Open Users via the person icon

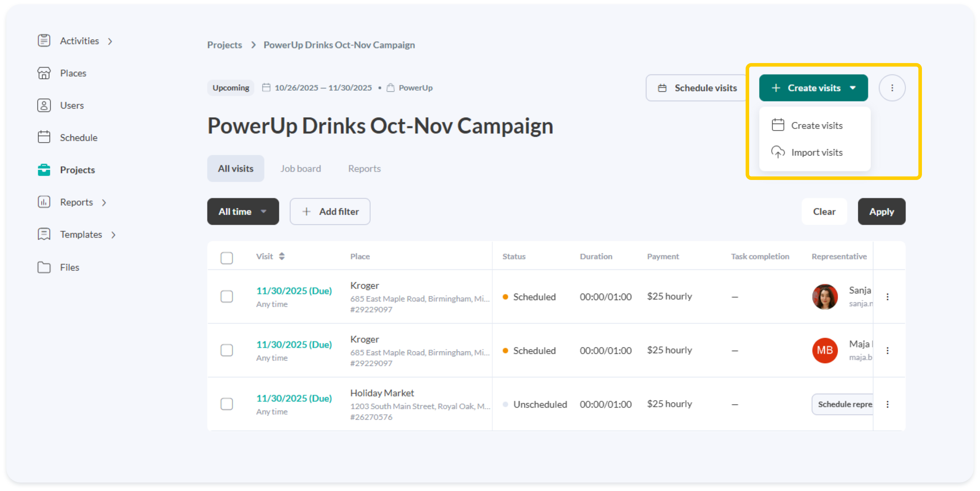tap(44, 106)
